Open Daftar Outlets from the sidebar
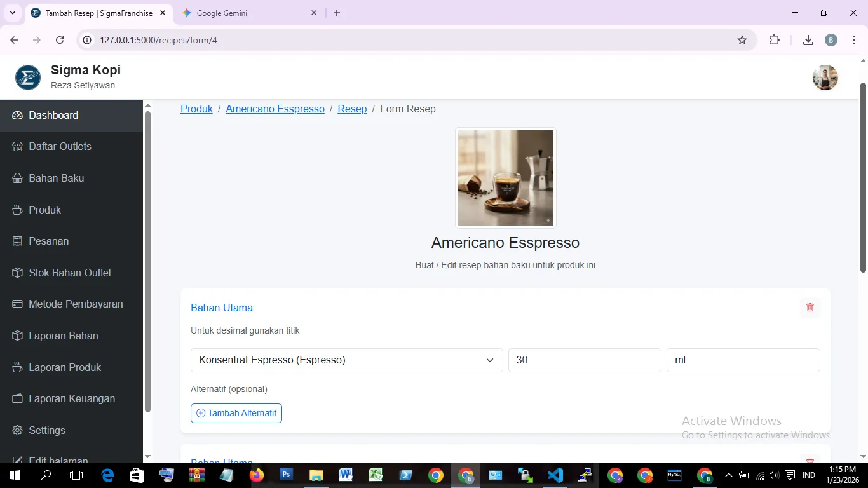Image resolution: width=868 pixels, height=488 pixels. pyautogui.click(x=71, y=147)
